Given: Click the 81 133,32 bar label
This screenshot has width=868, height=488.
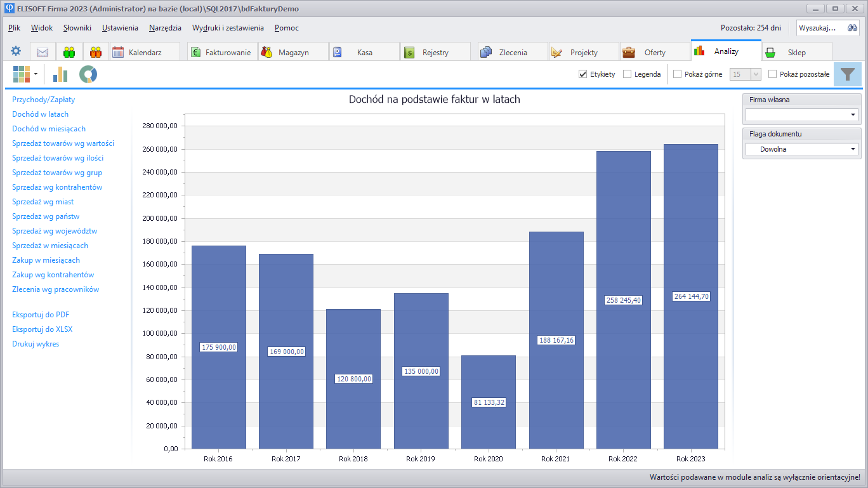Looking at the screenshot, I should coord(489,402).
